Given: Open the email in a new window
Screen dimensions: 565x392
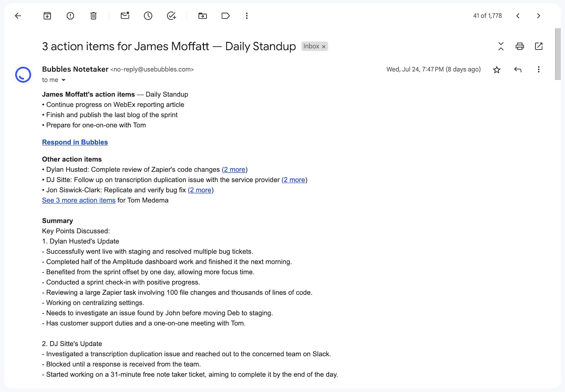Looking at the screenshot, I should coord(539,46).
